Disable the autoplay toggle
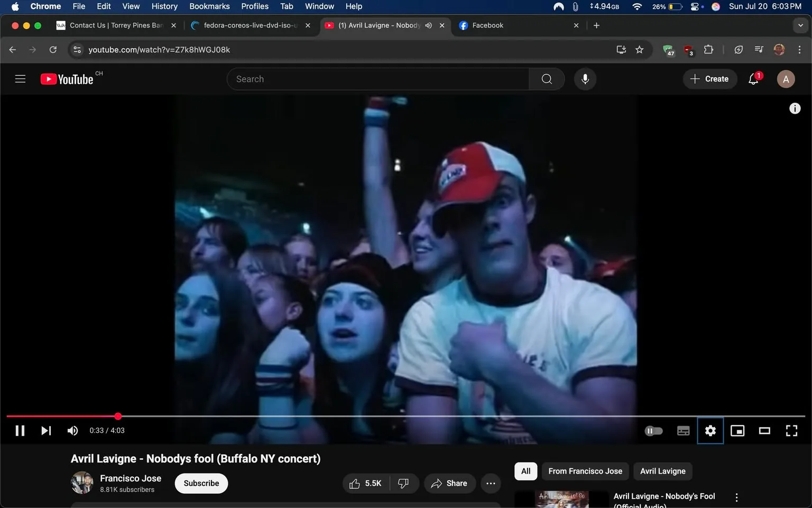 tap(653, 430)
